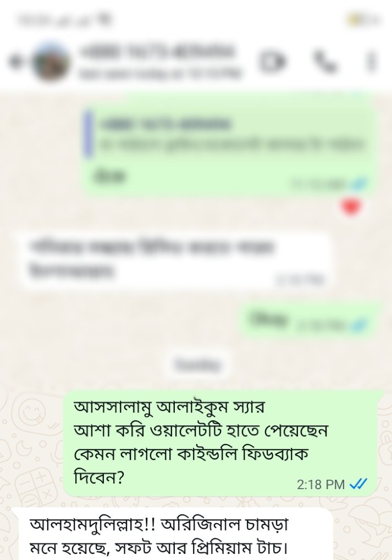The image size is (392, 560).
Task: Go back using the header arrow
Action: pos(14,62)
